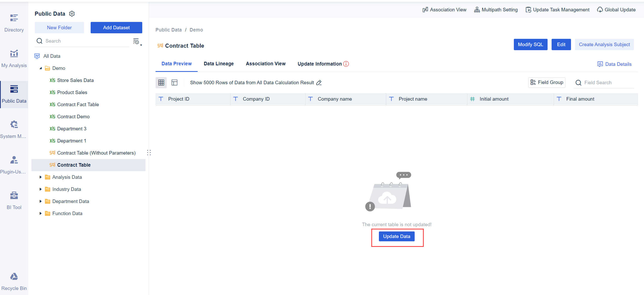Open Public Data settings gear

point(71,14)
